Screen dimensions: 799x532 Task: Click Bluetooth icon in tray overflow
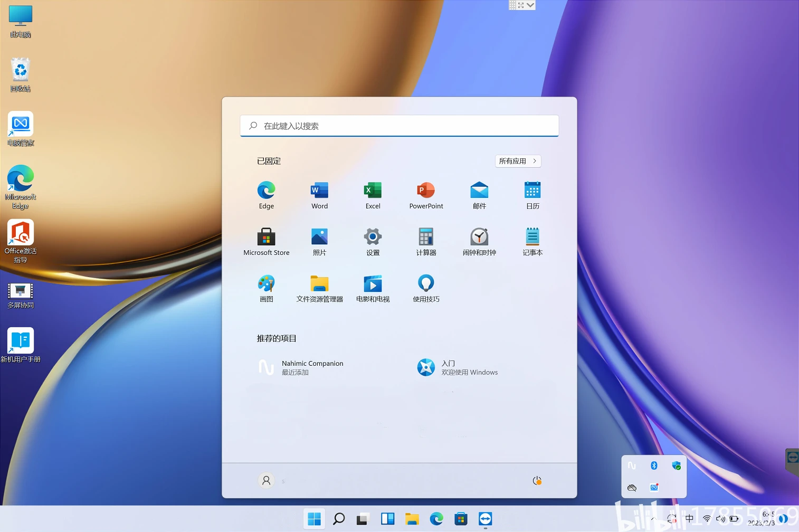[x=654, y=465]
